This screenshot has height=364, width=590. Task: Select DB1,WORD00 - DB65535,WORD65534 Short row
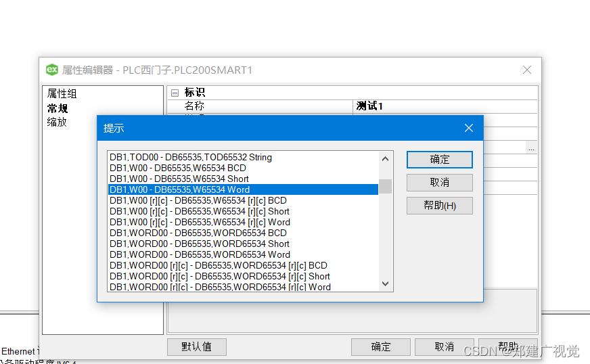243,244
